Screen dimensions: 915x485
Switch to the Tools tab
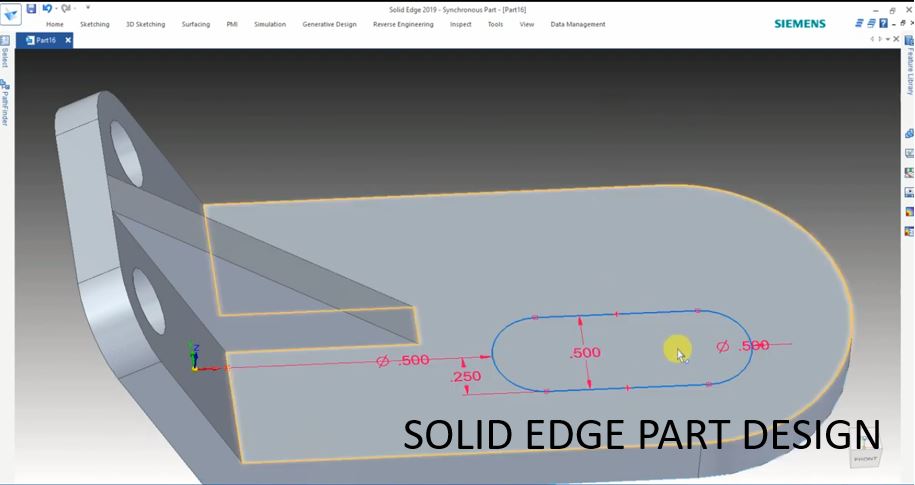pos(495,25)
